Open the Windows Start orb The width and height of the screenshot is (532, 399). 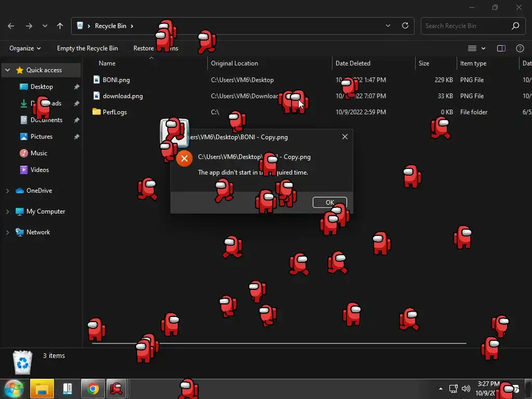[14, 389]
